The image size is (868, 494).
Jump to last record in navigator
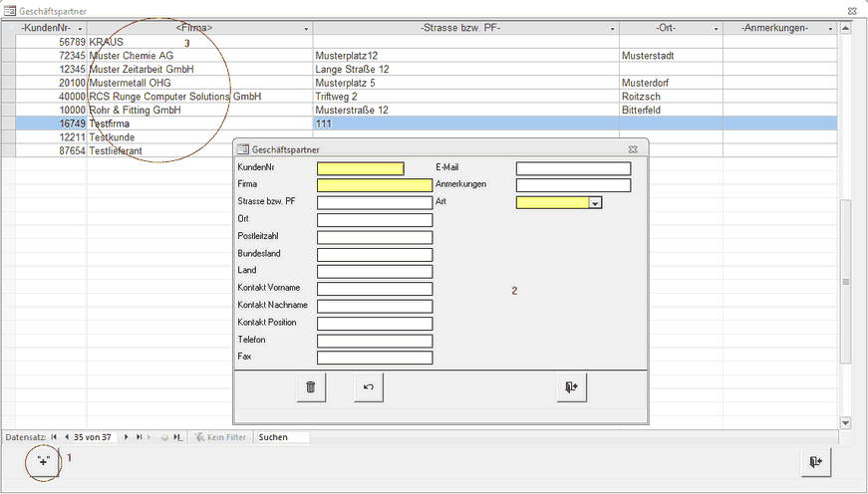click(140, 437)
